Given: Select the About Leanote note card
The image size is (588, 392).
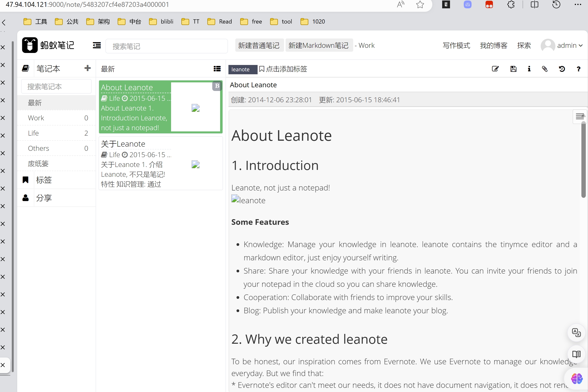Looking at the screenshot, I should pos(161,107).
